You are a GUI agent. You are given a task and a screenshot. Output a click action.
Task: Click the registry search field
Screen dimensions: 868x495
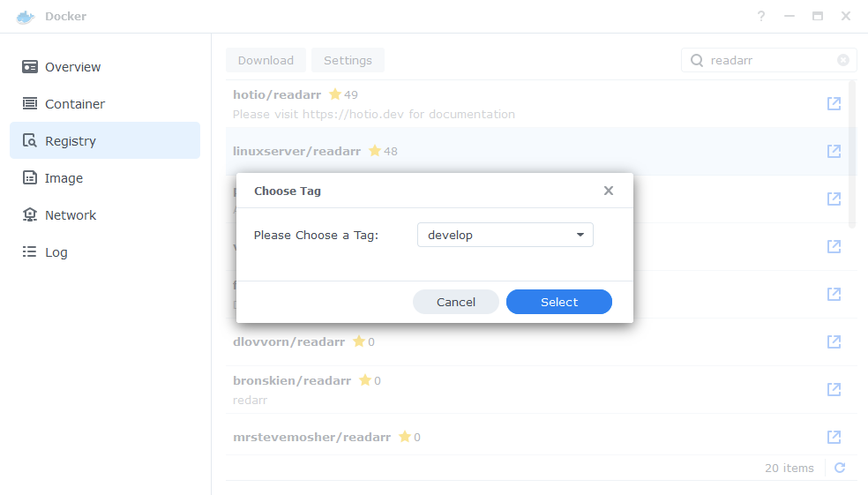tap(768, 60)
